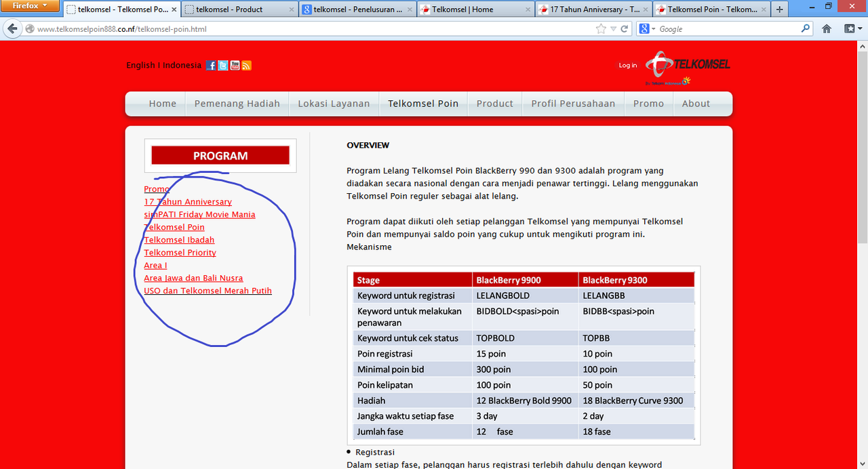Image resolution: width=868 pixels, height=469 pixels.
Task: Go back with the browser back arrow
Action: (x=12, y=29)
